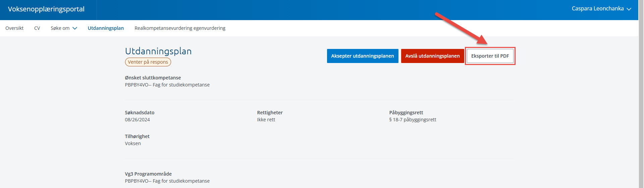Export the plan with Eksporter til PDF
Image resolution: width=644 pixels, height=188 pixels.
(x=490, y=56)
